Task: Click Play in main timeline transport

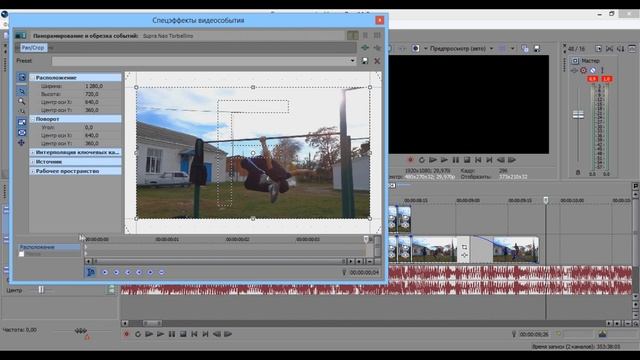Action: 160,334
